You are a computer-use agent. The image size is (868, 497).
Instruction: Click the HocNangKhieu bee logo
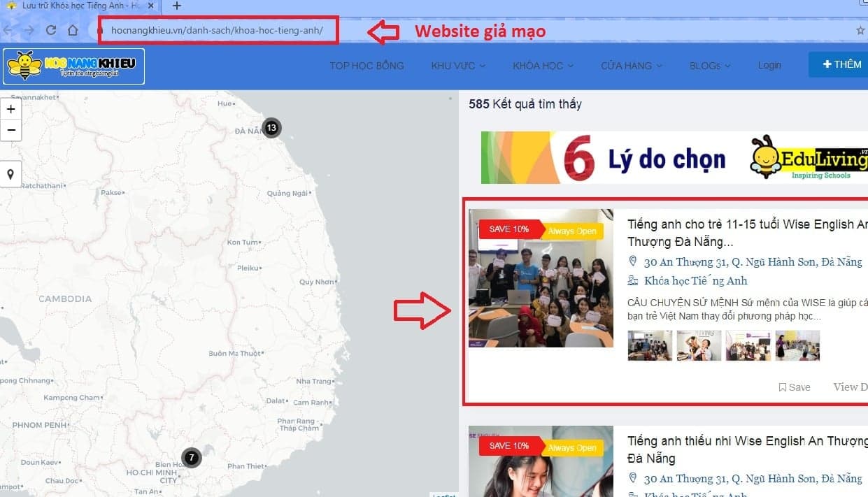tap(73, 66)
